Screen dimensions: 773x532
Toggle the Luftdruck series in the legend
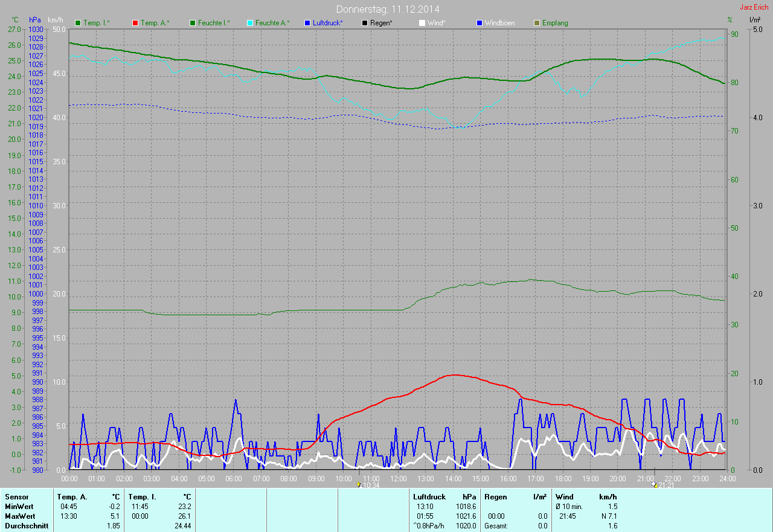click(328, 23)
